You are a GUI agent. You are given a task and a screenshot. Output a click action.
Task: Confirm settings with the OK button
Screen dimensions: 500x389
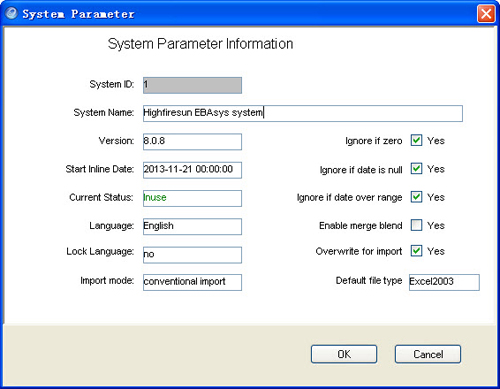(344, 354)
